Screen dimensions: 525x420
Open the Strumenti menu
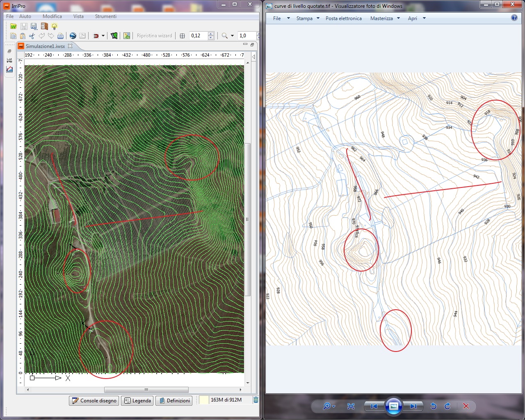click(x=105, y=16)
